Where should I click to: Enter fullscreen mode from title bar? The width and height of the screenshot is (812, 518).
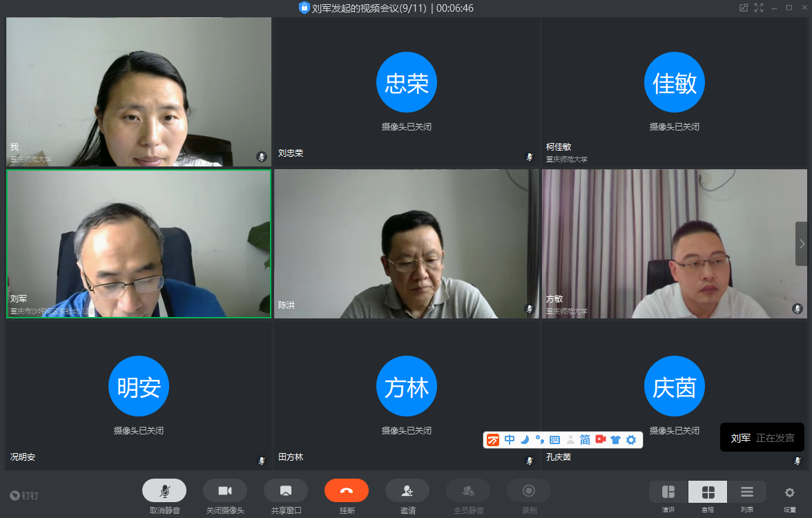(x=759, y=8)
